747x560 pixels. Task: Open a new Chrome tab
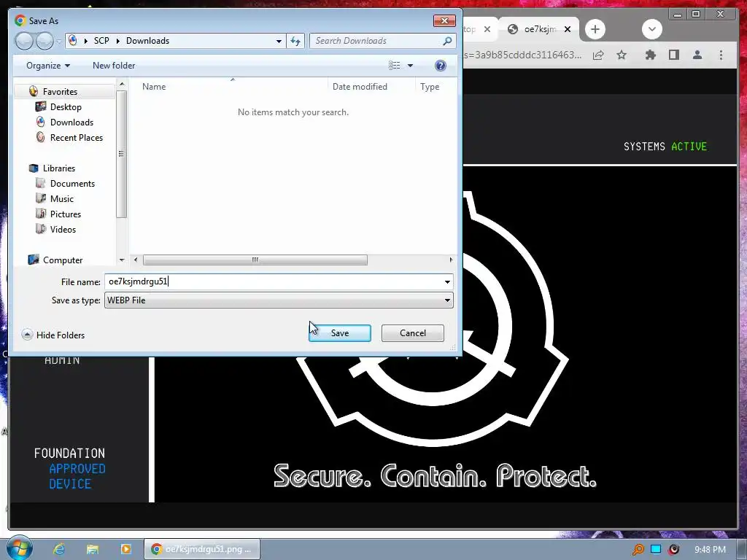click(595, 29)
